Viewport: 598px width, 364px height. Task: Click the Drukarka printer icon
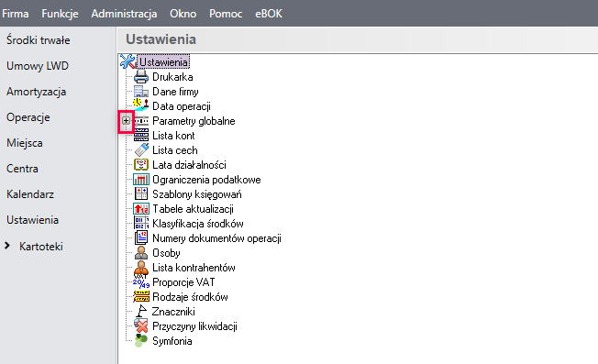point(141,77)
